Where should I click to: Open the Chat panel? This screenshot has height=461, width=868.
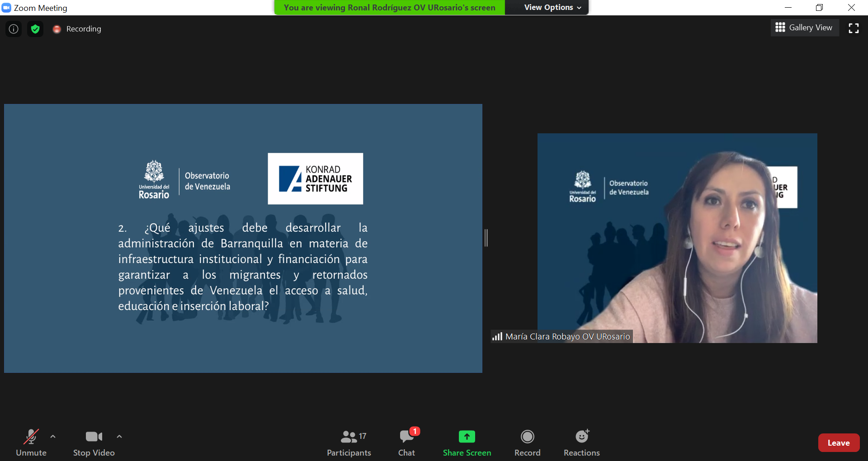406,442
